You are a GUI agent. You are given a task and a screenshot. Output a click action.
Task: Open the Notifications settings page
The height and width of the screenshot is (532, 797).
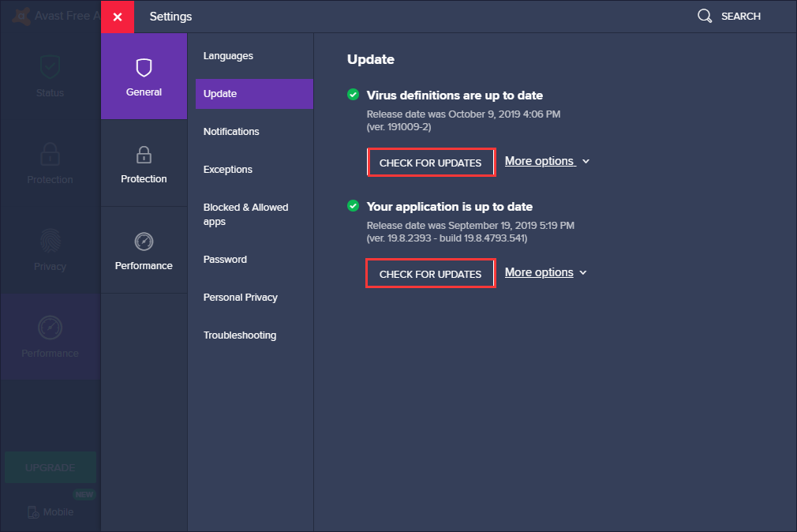point(231,132)
